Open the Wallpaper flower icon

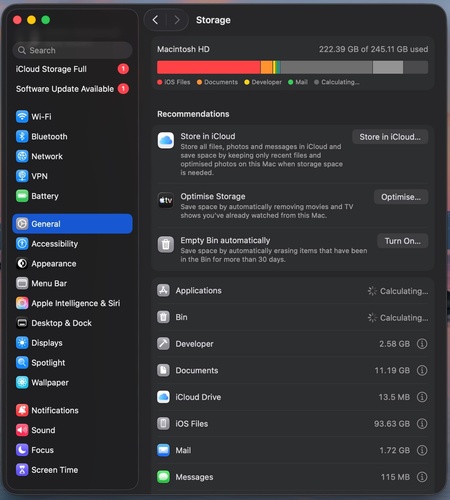(x=22, y=382)
